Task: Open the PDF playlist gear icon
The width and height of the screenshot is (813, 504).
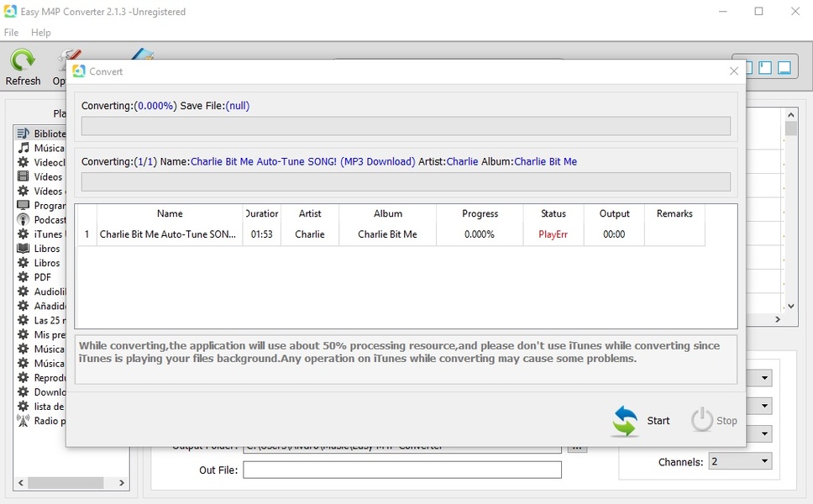Action: point(23,277)
